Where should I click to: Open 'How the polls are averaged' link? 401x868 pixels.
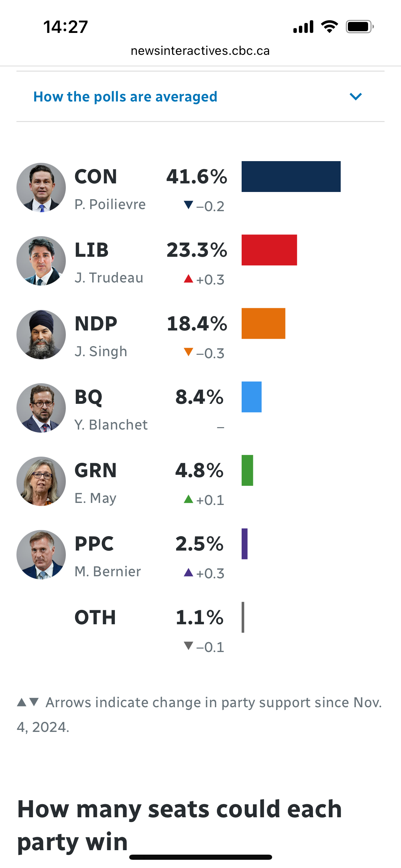(125, 97)
